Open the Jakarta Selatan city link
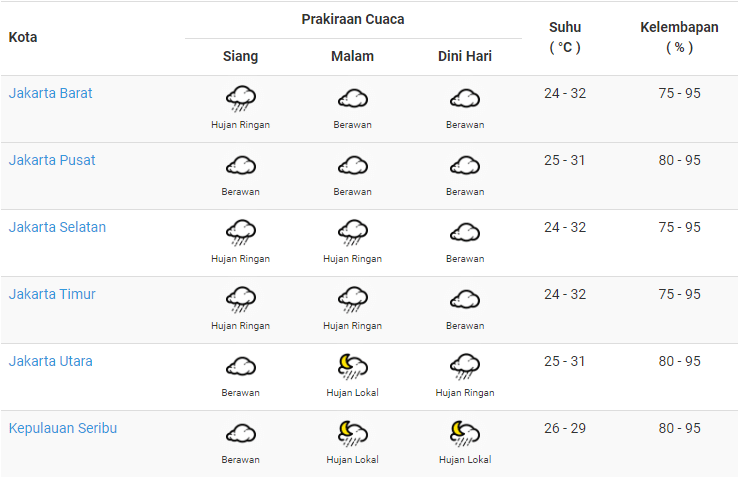This screenshot has width=738, height=486. click(x=57, y=227)
